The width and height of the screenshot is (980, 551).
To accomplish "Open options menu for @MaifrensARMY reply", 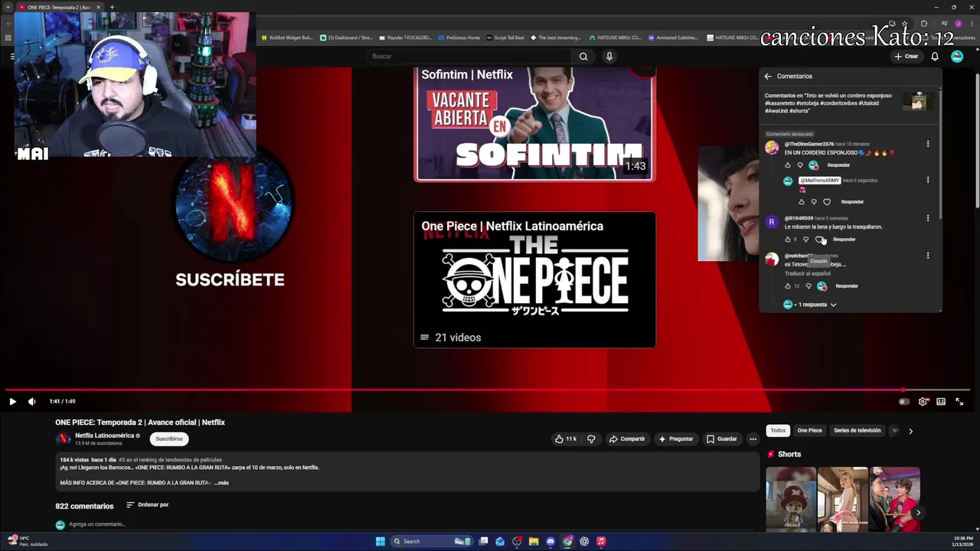I will point(928,180).
